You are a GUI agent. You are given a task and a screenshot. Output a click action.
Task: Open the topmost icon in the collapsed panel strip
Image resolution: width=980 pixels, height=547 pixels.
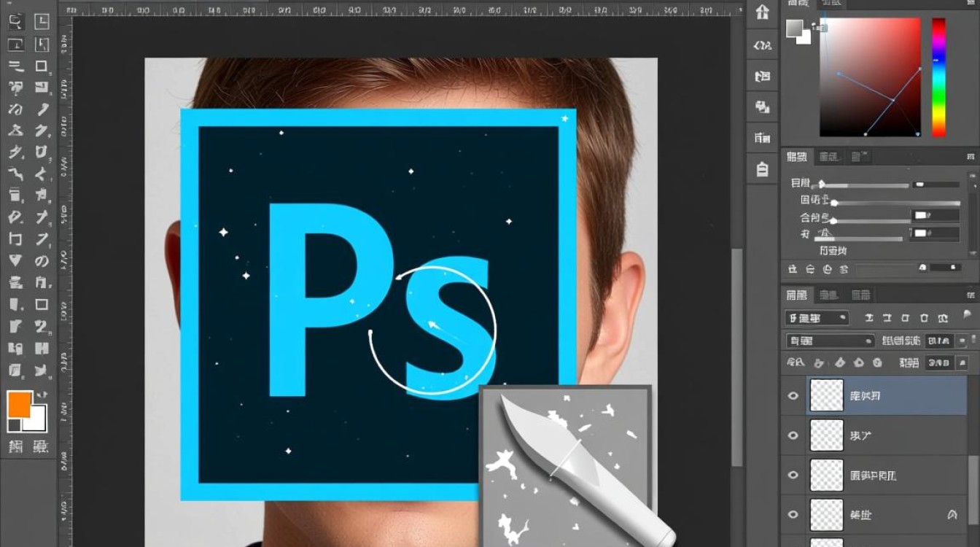click(763, 12)
